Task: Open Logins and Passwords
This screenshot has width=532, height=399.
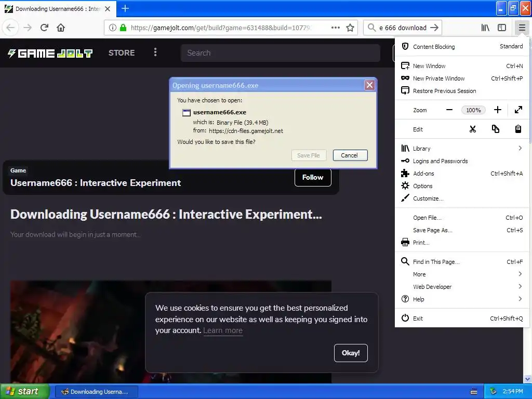Action: click(x=462, y=161)
